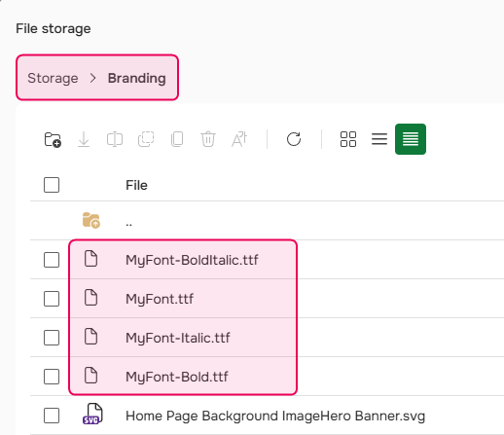The image size is (504, 435).
Task: Click file icon of MyFont.ttf
Action: point(90,298)
